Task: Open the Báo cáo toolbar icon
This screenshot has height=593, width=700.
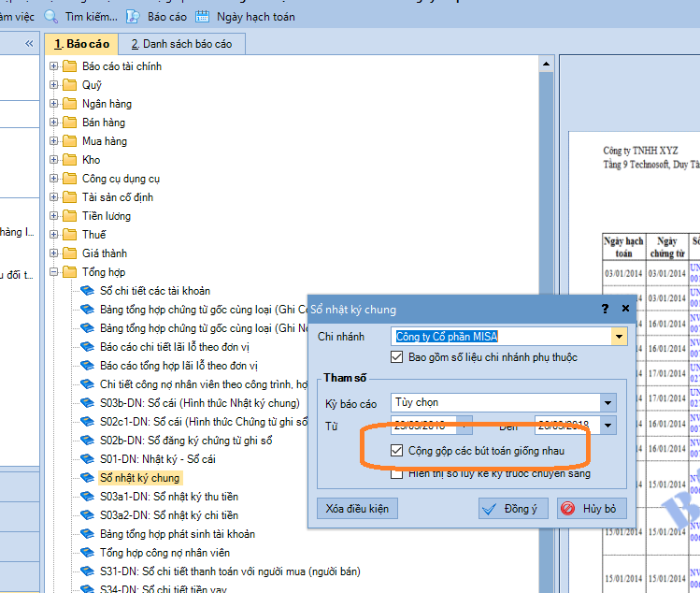Action: click(x=133, y=16)
